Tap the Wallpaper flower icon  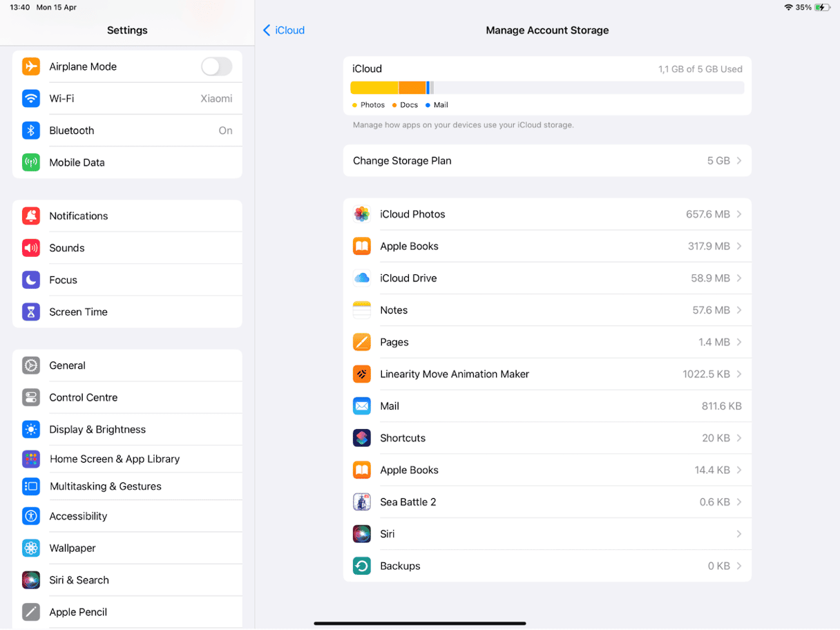(31, 548)
